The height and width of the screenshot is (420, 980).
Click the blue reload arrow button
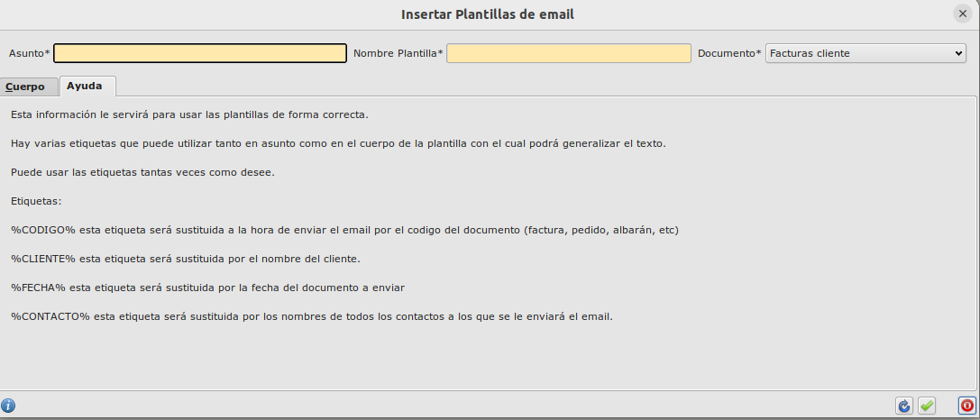point(903,406)
